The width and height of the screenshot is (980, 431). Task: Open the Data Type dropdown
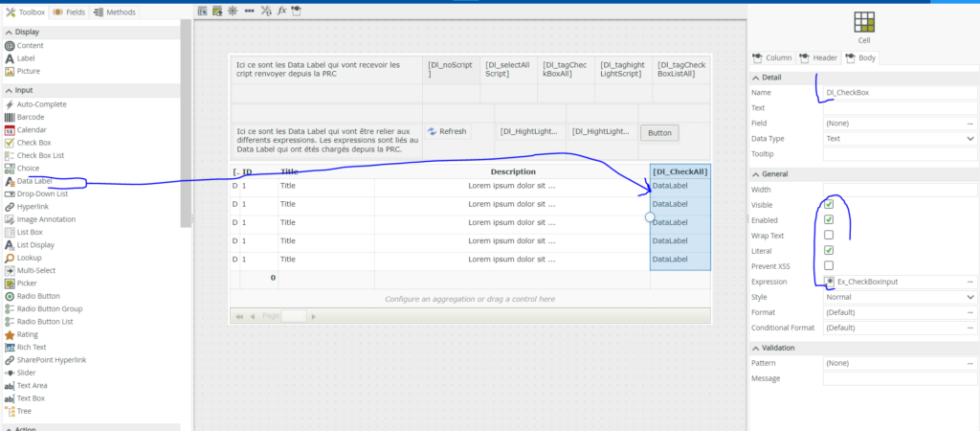[900, 139]
